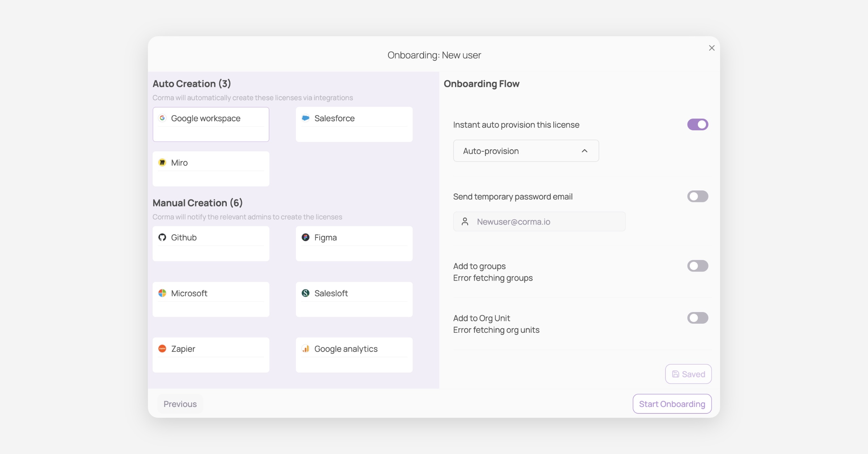This screenshot has width=868, height=454.
Task: Click the Google workspace logo icon
Action: pos(162,118)
